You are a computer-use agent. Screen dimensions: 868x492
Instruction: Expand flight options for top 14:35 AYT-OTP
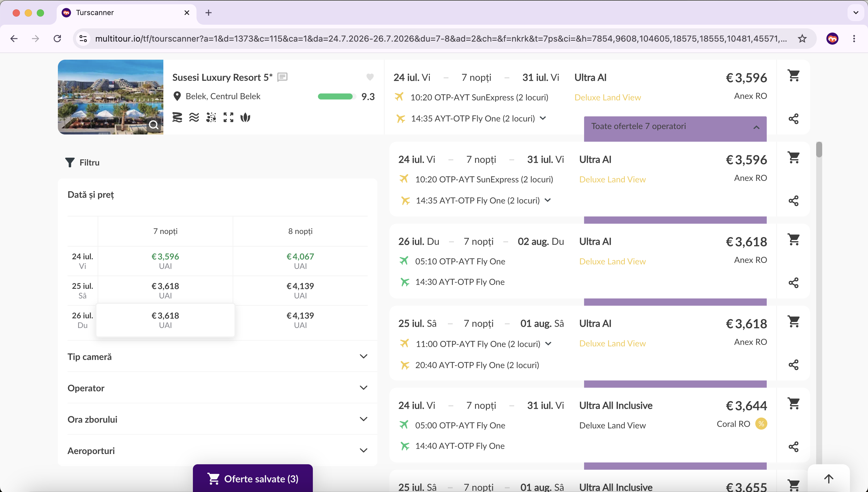pyautogui.click(x=543, y=118)
